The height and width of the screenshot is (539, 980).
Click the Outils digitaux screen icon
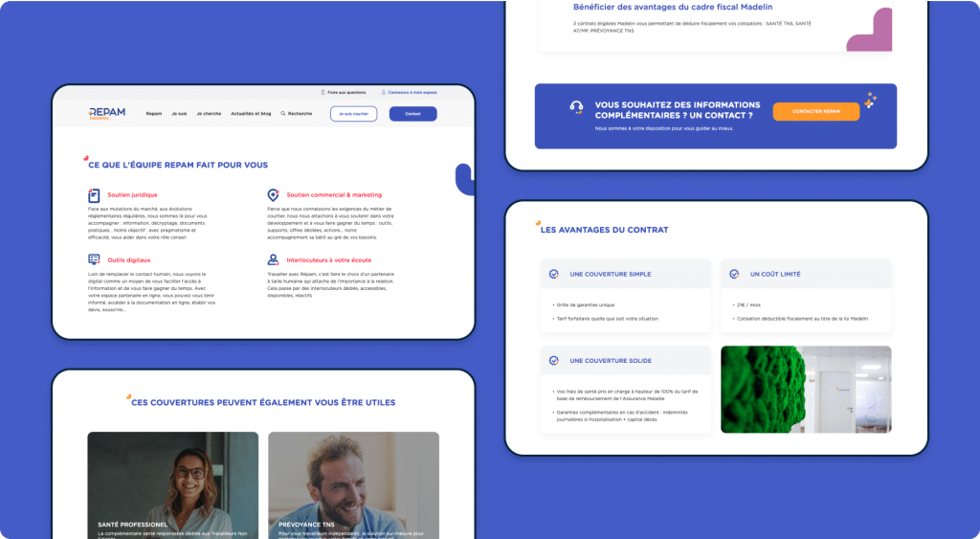click(x=94, y=259)
